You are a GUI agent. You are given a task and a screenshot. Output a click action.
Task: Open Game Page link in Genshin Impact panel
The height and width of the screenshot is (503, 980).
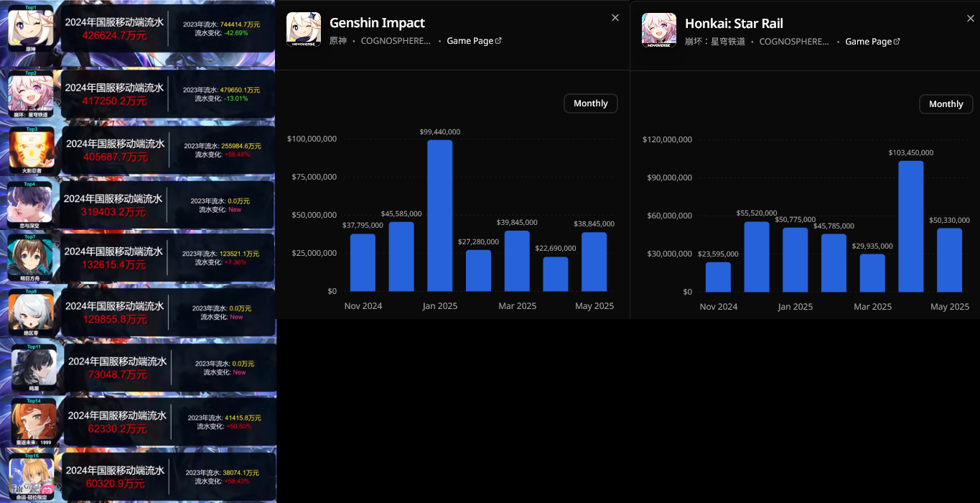point(474,41)
